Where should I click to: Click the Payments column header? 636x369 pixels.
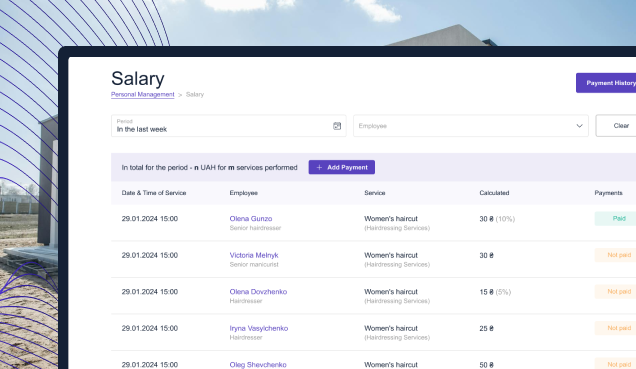click(x=608, y=193)
